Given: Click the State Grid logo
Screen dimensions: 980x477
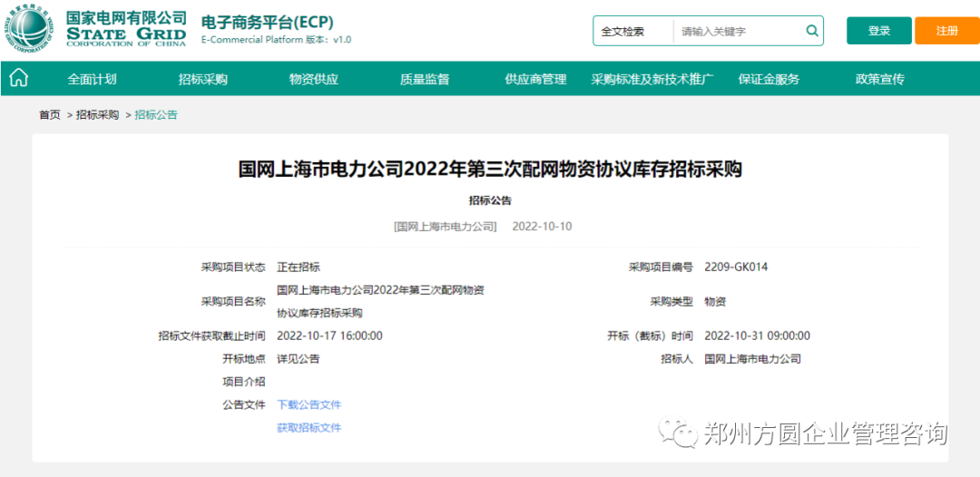Looking at the screenshot, I should tap(95, 29).
